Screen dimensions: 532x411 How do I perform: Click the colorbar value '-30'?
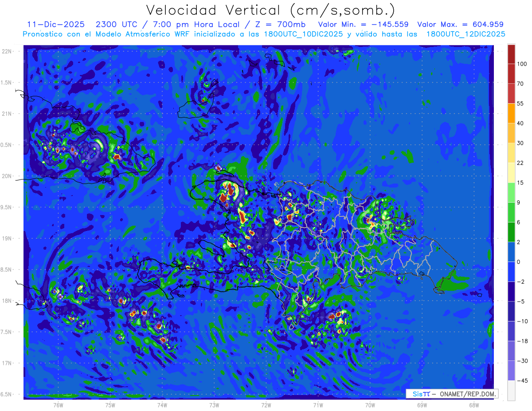click(522, 361)
